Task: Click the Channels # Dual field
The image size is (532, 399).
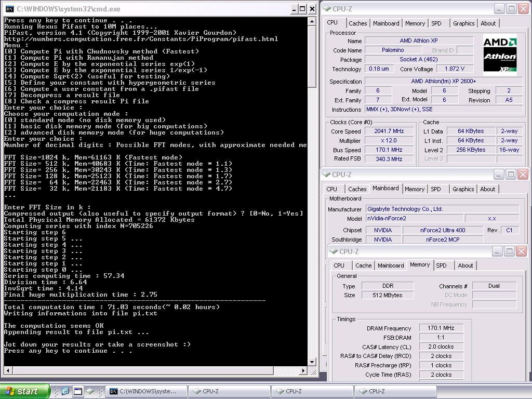Action: coord(494,286)
